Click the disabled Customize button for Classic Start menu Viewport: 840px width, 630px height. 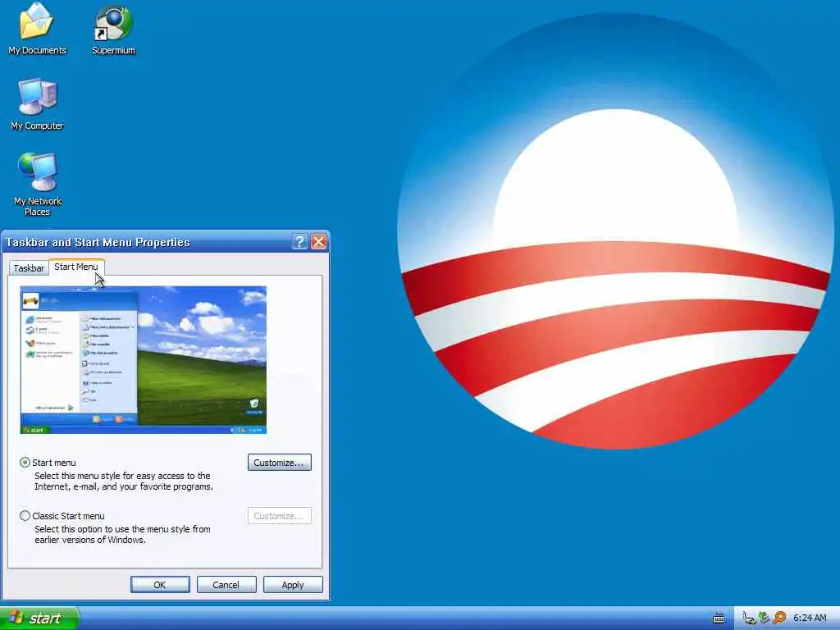coord(280,516)
